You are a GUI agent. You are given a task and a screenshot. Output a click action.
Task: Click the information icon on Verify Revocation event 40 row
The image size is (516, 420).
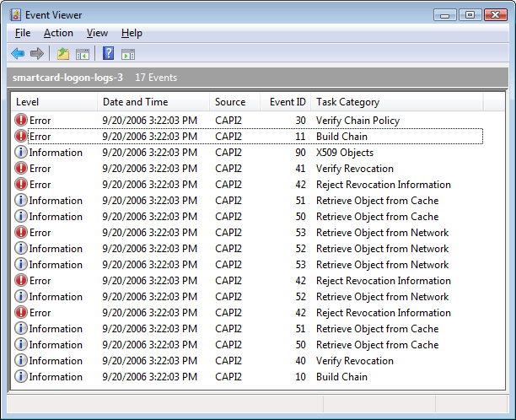point(21,360)
